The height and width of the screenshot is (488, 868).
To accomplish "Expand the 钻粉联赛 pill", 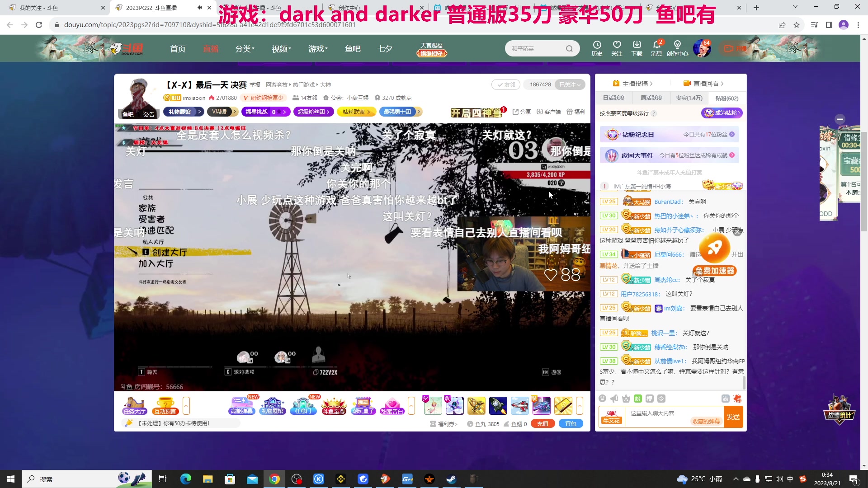I will pyautogui.click(x=356, y=112).
